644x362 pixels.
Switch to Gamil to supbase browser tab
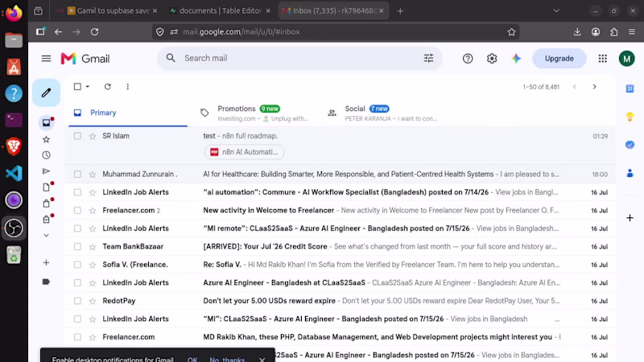click(106, 10)
